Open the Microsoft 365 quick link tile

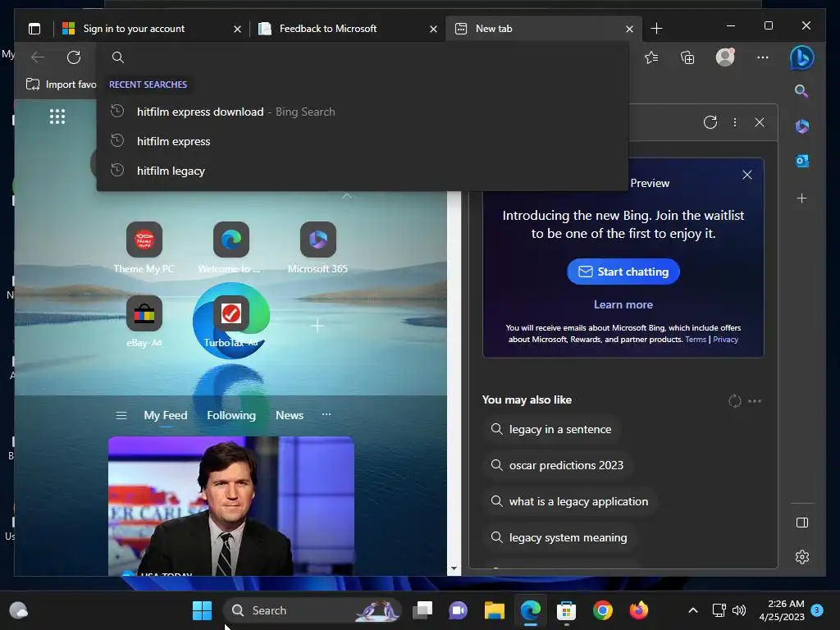pyautogui.click(x=317, y=240)
